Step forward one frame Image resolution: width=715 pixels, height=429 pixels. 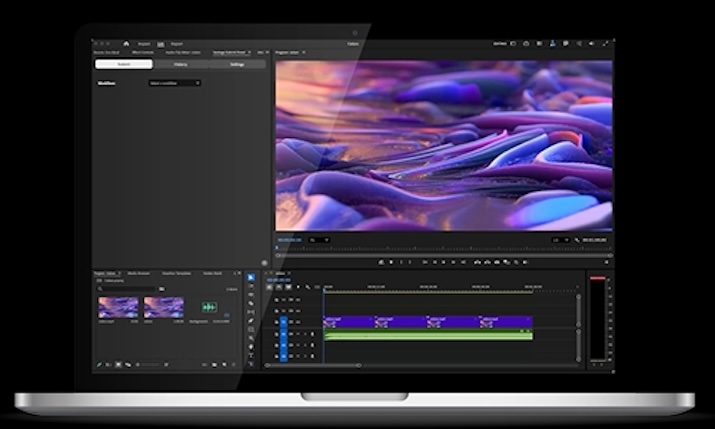tap(453, 262)
